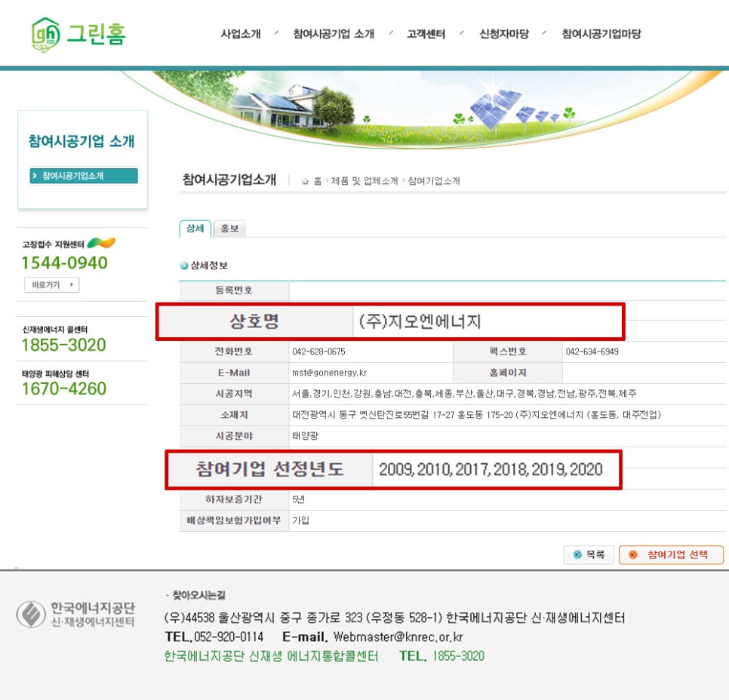Click the 제품 및 업체소개 breadcrumb link
The height and width of the screenshot is (700, 729).
[364, 181]
